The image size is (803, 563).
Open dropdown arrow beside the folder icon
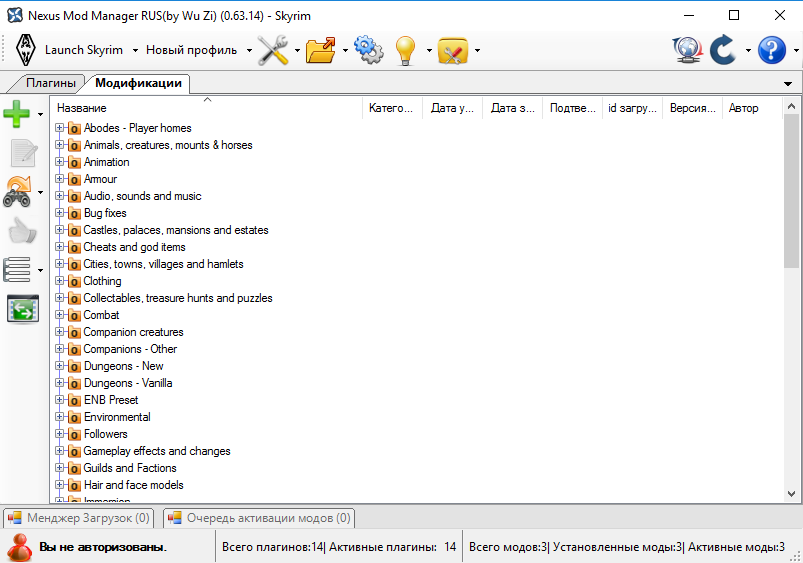(345, 50)
